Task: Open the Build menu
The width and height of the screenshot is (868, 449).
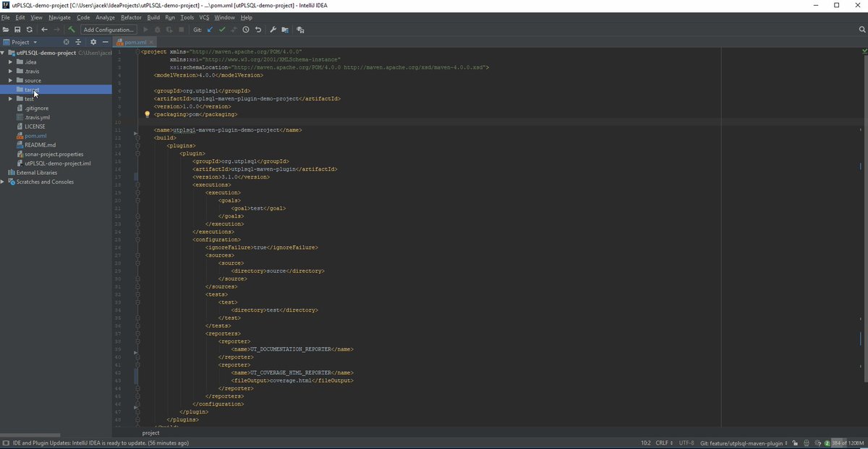Action: (x=153, y=17)
